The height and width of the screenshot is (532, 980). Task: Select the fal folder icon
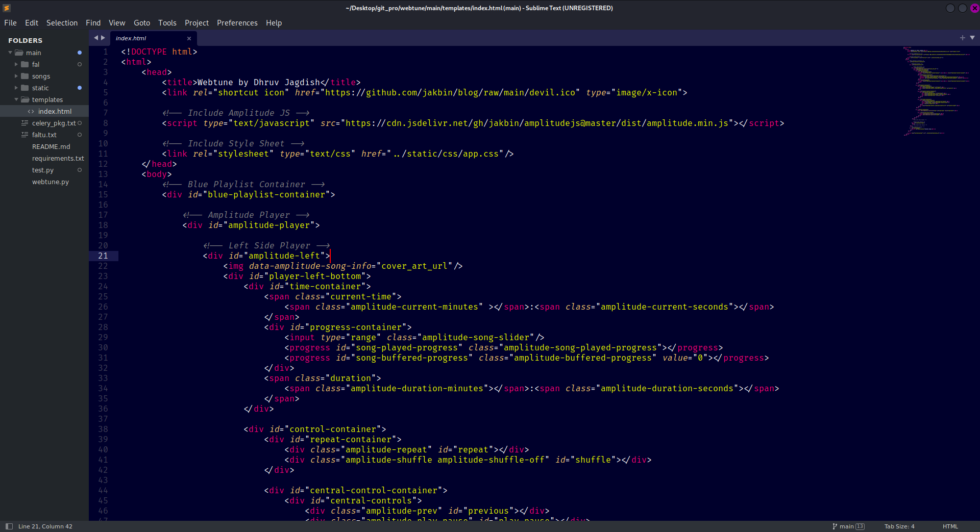click(x=25, y=64)
